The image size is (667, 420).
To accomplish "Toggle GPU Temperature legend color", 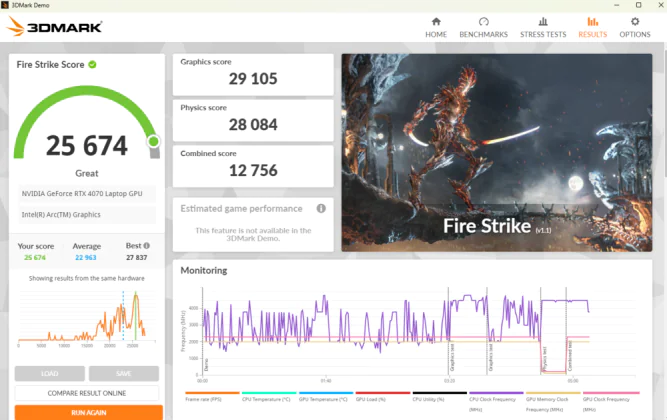I will (x=326, y=393).
